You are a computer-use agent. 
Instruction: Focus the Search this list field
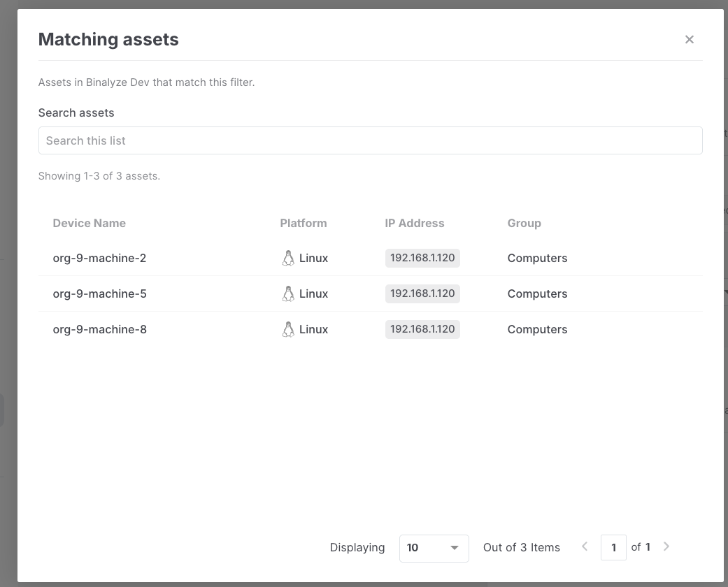(370, 140)
